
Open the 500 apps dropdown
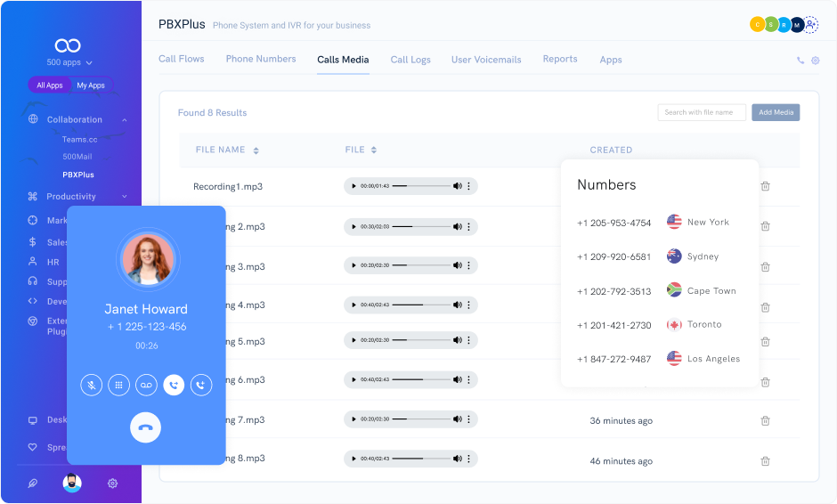click(70, 62)
